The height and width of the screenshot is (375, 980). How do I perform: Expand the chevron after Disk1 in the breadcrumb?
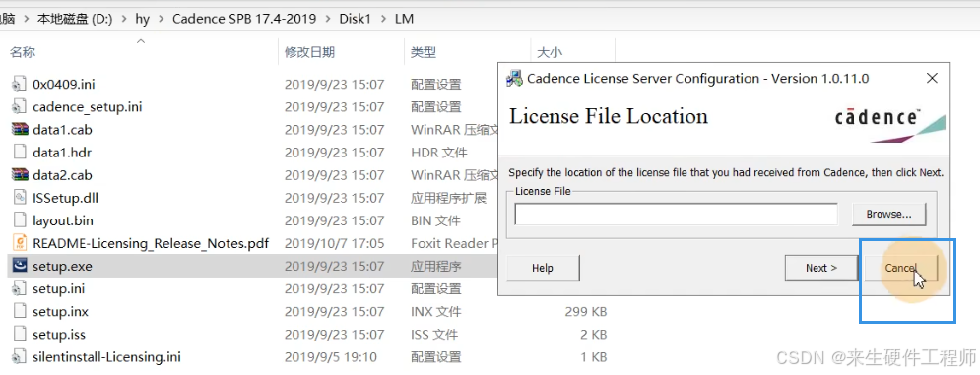coord(383,19)
